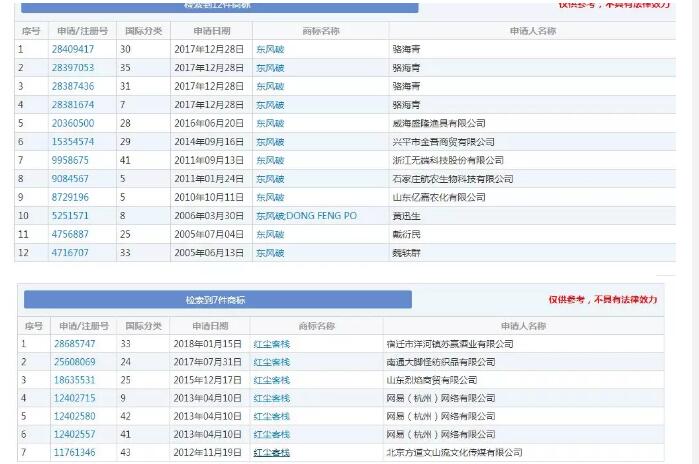Open registration number 4716707

70,253
